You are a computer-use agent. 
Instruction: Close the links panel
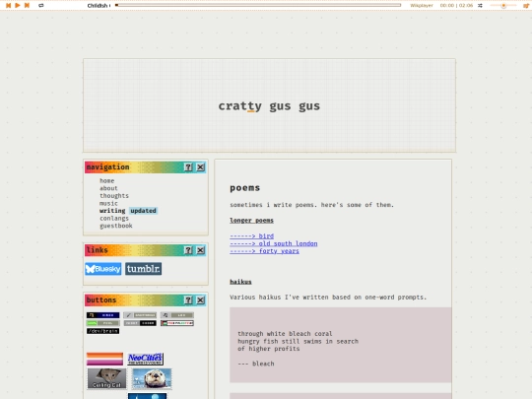201,250
